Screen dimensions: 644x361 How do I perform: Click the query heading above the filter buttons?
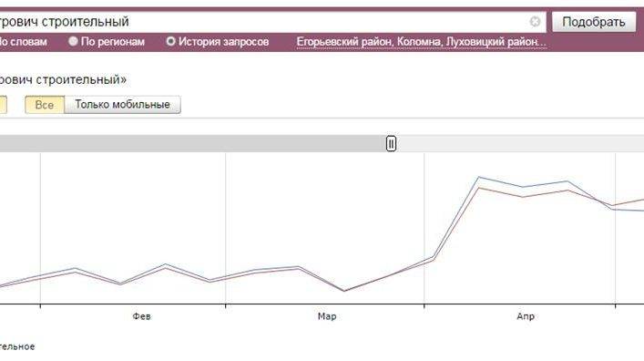tap(63, 79)
